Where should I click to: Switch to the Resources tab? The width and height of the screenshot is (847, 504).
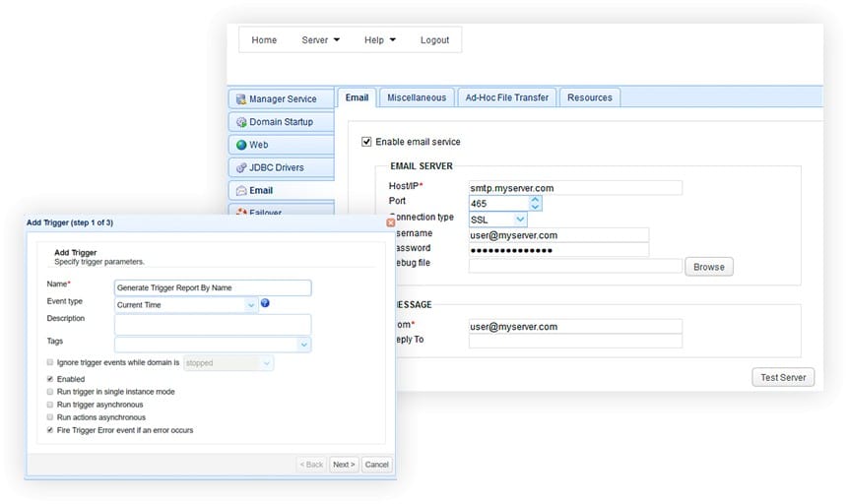(589, 97)
